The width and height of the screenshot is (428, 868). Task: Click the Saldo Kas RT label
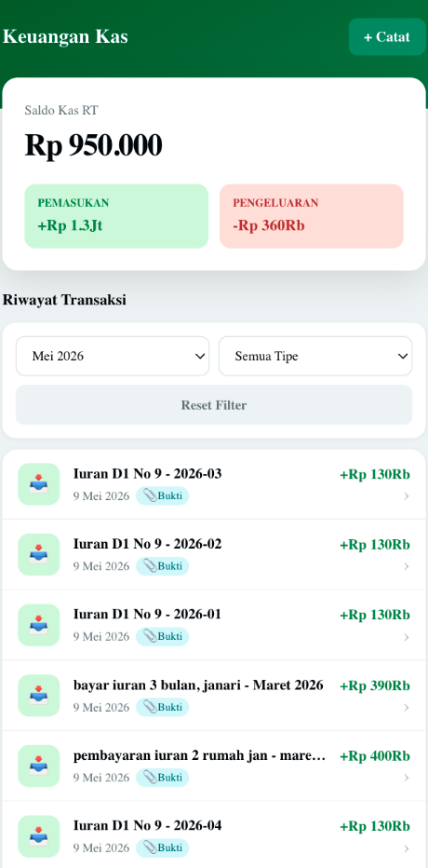point(61,110)
